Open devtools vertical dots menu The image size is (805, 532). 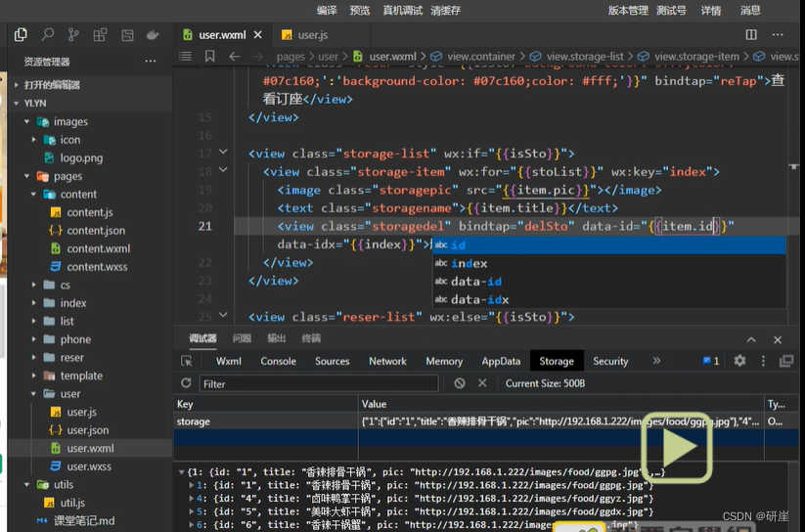(763, 361)
